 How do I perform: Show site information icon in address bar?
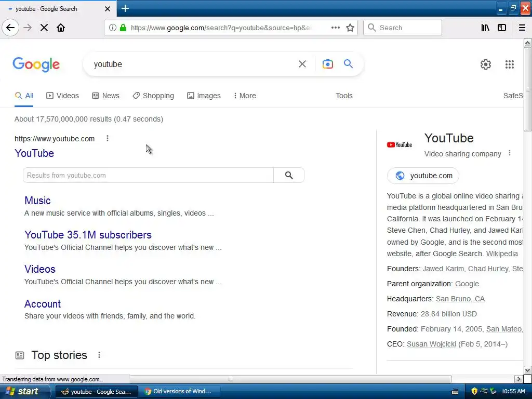[x=112, y=28]
